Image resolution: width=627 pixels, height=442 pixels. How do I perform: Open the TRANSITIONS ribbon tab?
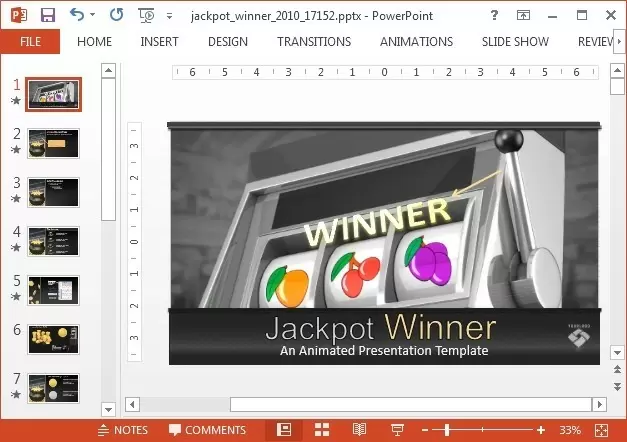point(314,42)
